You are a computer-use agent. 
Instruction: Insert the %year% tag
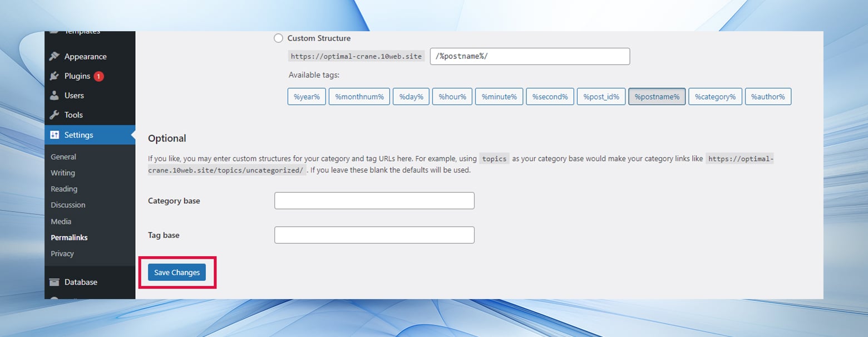tap(306, 96)
